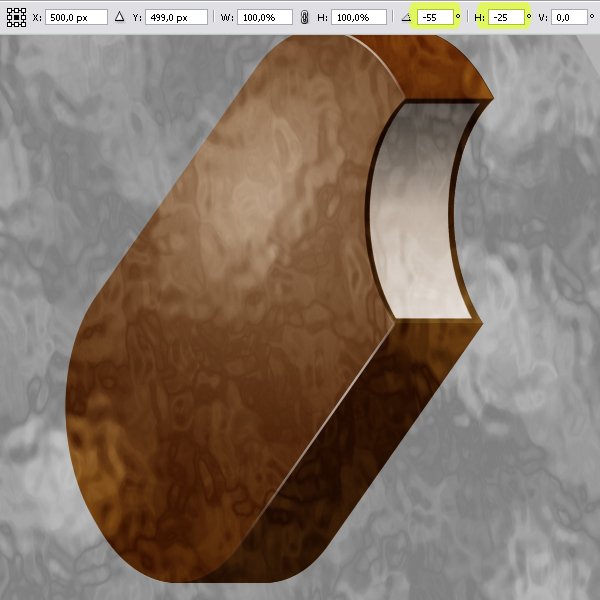Click the V: skew label

543,18
